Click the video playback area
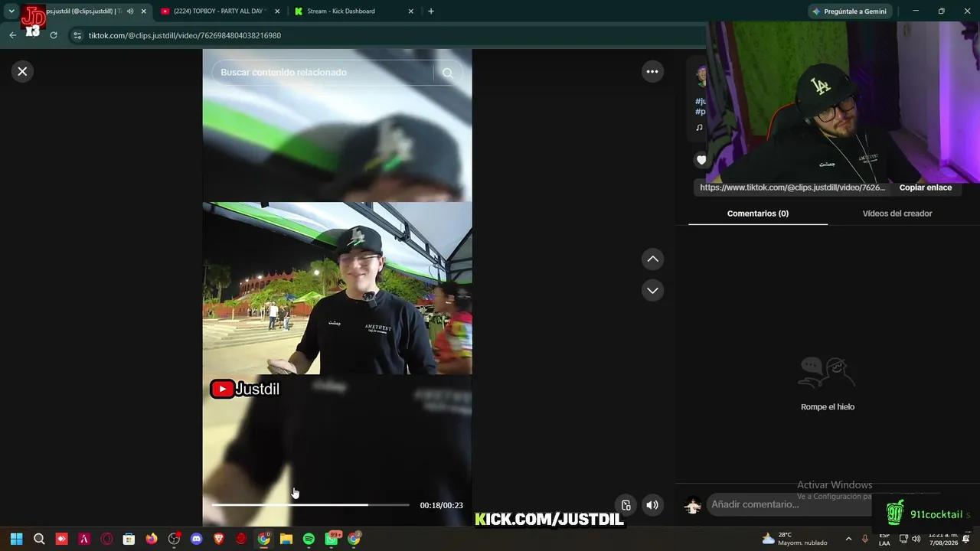This screenshot has width=980, height=551. point(337,288)
